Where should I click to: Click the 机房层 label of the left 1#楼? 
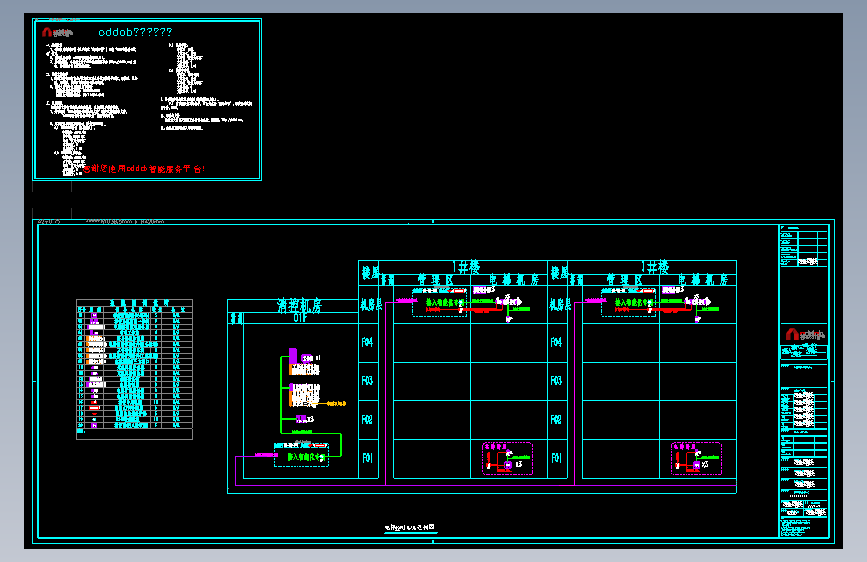click(371, 305)
